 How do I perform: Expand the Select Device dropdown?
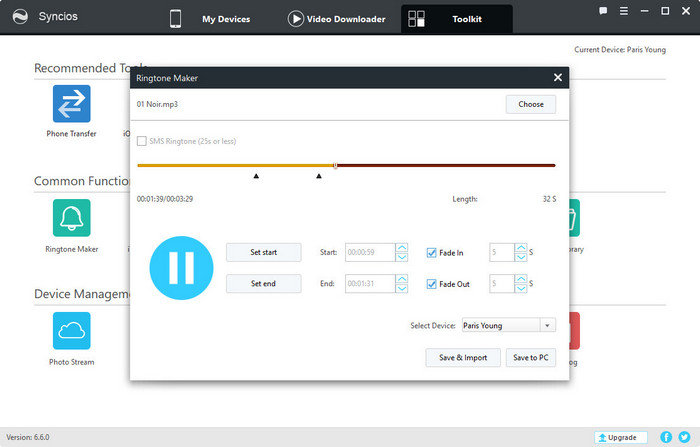click(547, 326)
